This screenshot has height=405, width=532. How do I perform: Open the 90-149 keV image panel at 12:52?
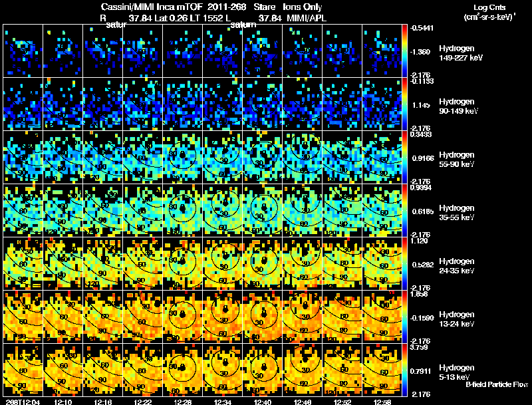pos(342,104)
